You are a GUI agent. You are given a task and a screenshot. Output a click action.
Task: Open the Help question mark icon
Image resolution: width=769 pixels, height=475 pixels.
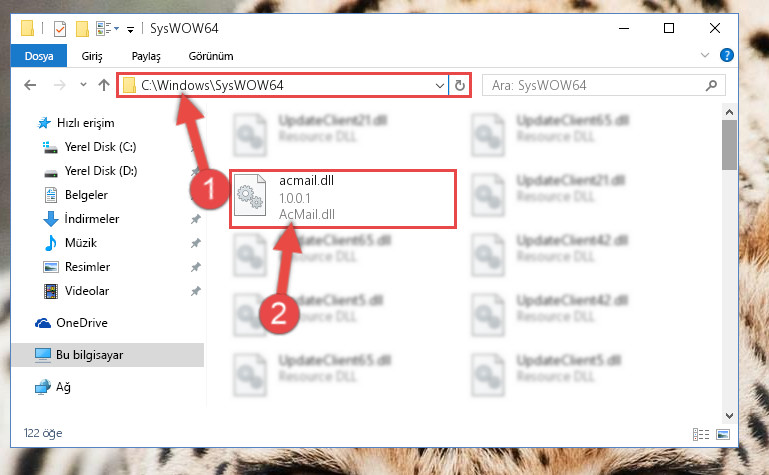[x=726, y=55]
